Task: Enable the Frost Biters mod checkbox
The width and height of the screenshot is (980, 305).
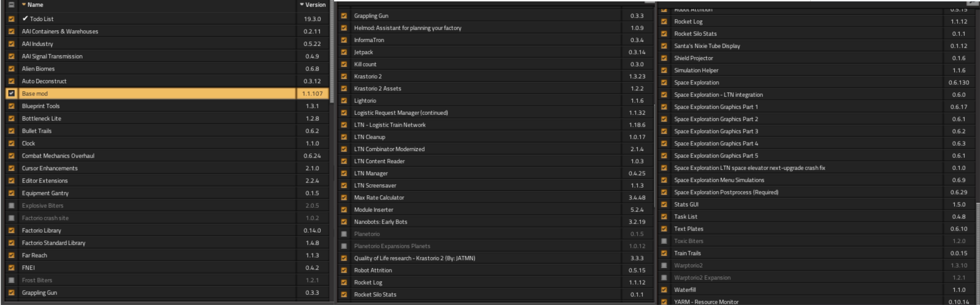Action: (11, 280)
